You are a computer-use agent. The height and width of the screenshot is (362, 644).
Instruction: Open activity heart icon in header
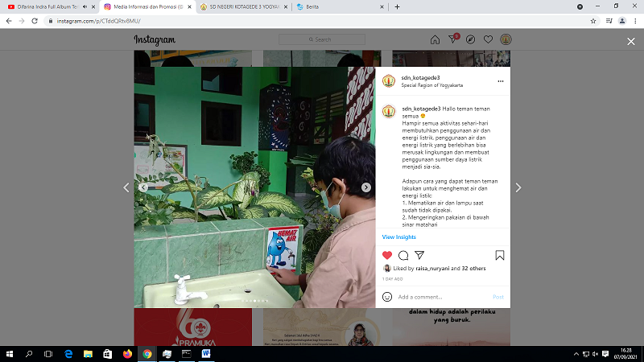tap(488, 39)
